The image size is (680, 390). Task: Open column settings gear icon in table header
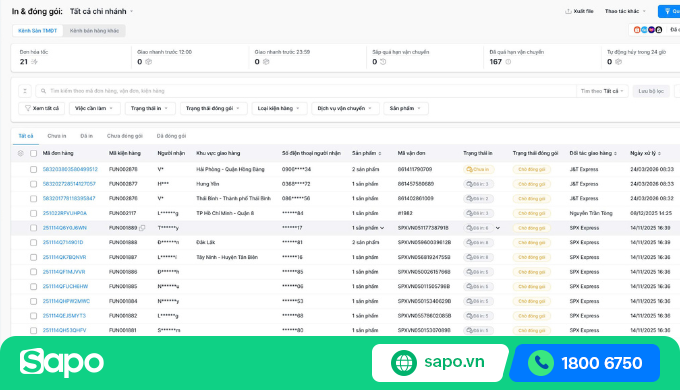coord(20,153)
